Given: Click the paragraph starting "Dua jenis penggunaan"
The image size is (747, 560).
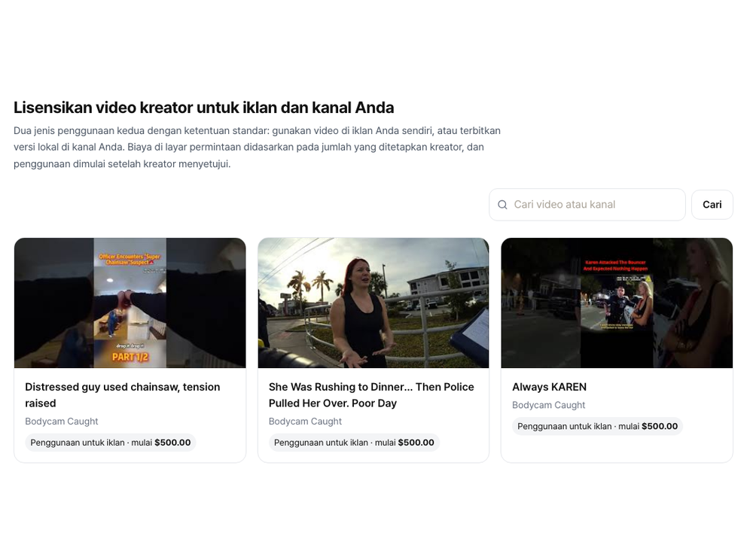Looking at the screenshot, I should (257, 147).
